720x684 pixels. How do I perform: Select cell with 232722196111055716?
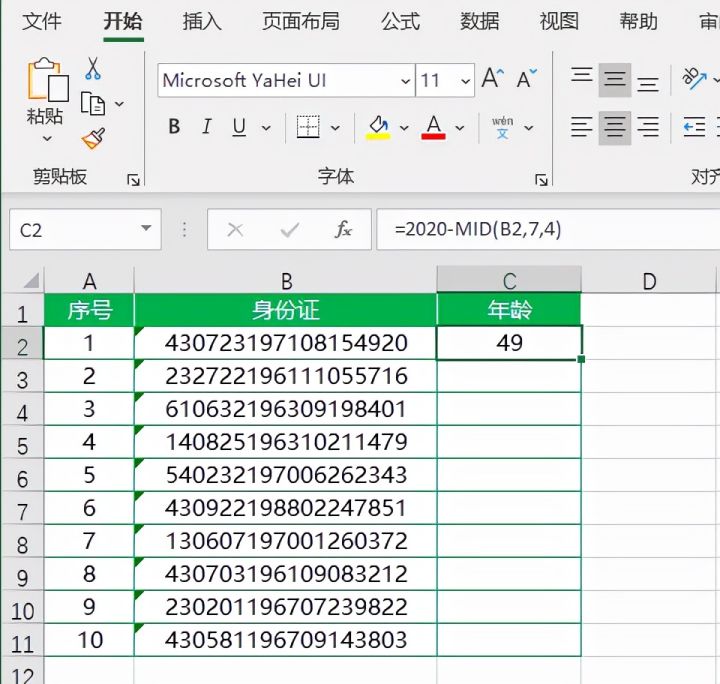(286, 376)
